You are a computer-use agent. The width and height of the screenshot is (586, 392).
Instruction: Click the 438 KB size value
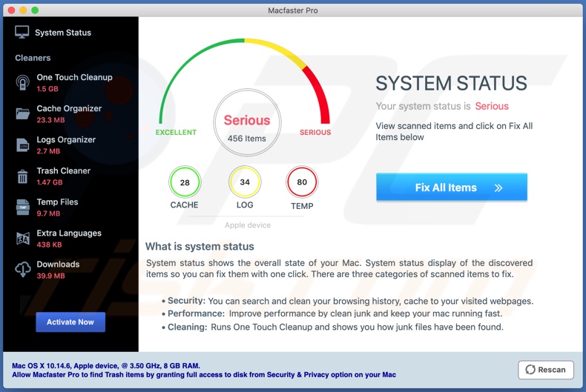point(50,245)
